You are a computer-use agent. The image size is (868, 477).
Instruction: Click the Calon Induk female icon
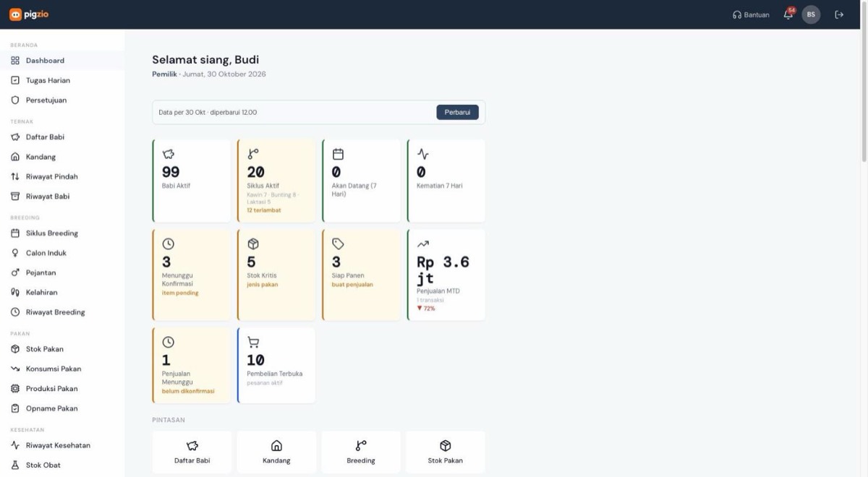tap(15, 253)
